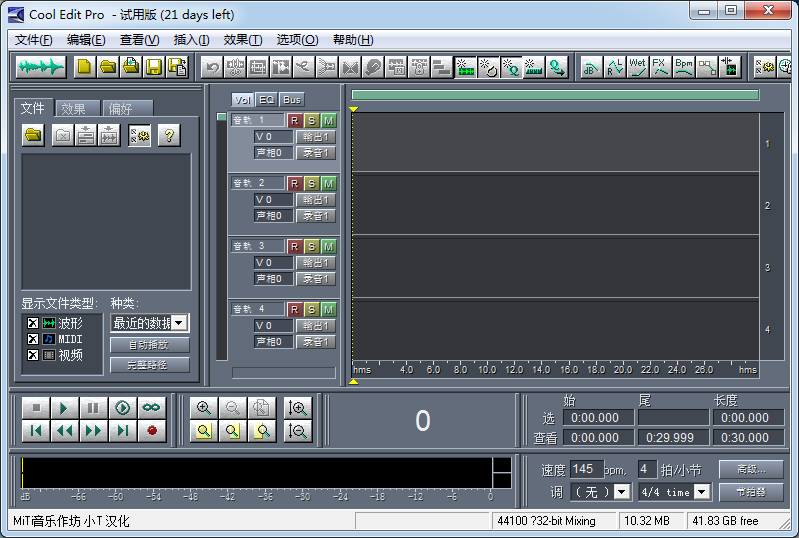Click the selection begin 0:00.000 field

(x=598, y=418)
